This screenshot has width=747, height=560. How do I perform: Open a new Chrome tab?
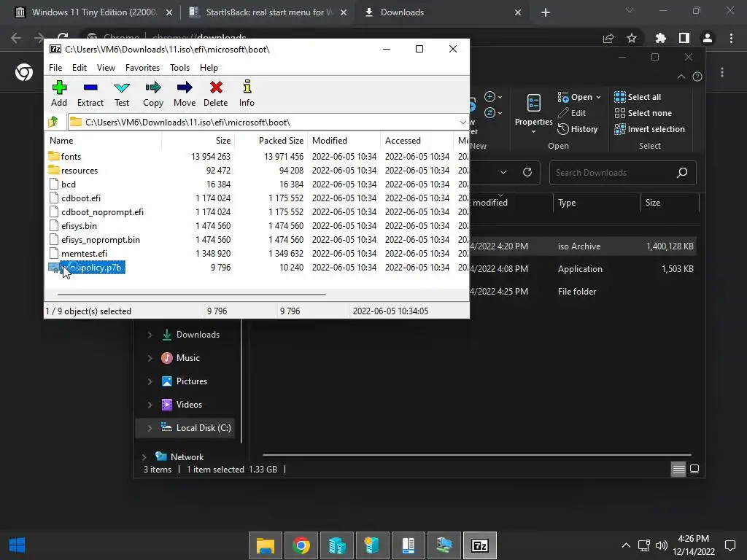tap(546, 12)
